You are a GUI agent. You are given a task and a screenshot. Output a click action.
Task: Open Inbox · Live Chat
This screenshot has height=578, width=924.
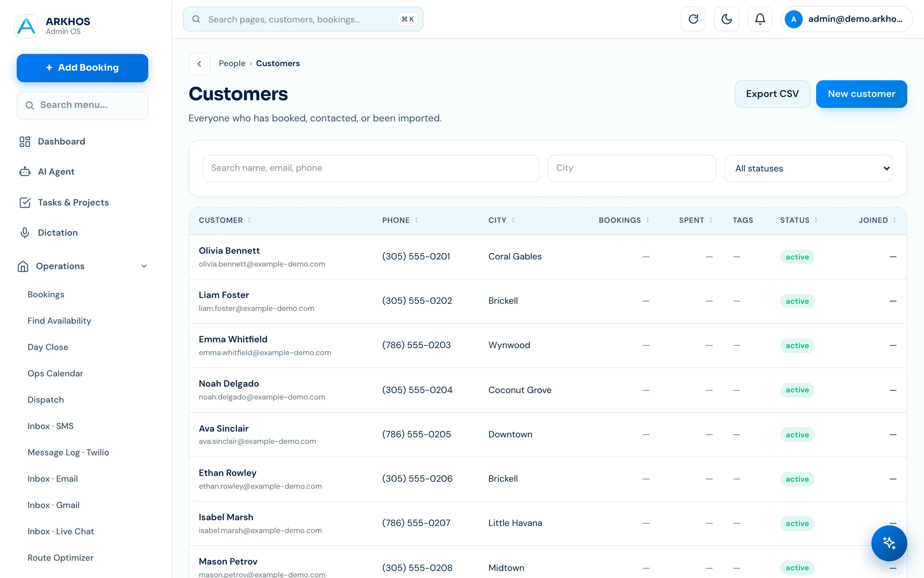coord(61,532)
